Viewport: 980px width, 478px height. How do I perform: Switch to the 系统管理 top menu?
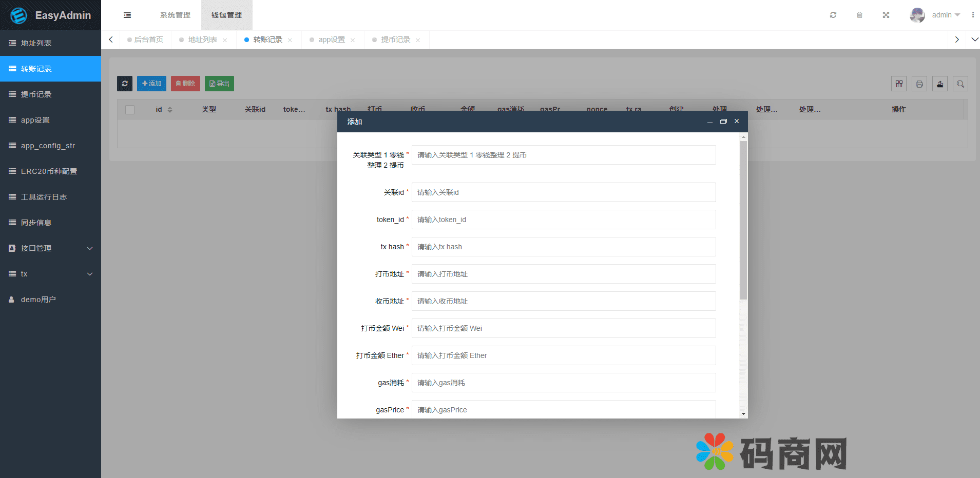[175, 15]
